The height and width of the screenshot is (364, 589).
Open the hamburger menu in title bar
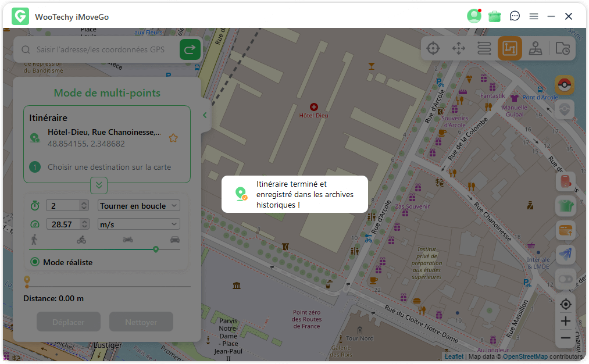click(x=533, y=16)
